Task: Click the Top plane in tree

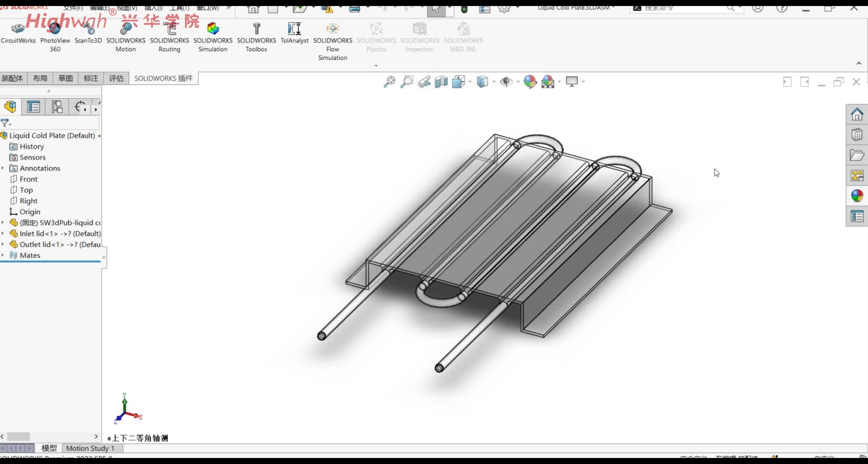Action: pos(26,190)
